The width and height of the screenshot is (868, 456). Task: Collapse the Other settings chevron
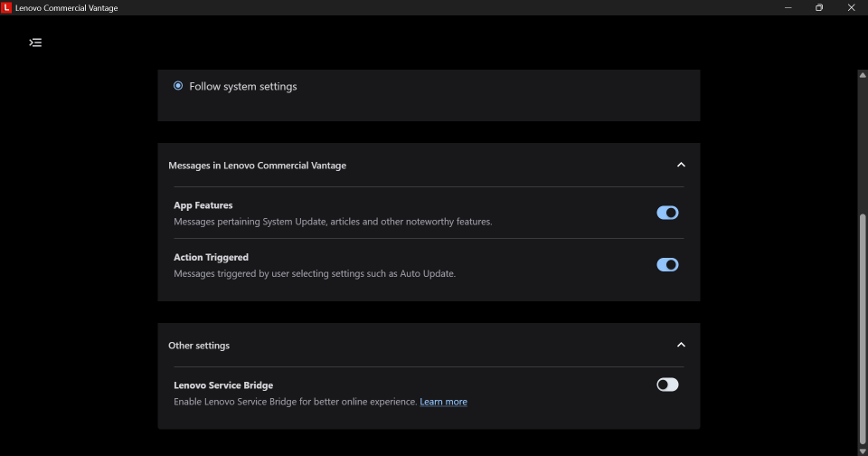[681, 345]
